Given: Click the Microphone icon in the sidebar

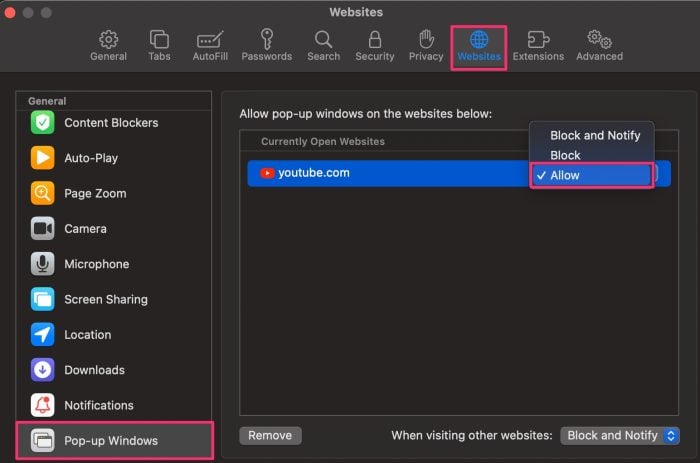Looking at the screenshot, I should (42, 263).
